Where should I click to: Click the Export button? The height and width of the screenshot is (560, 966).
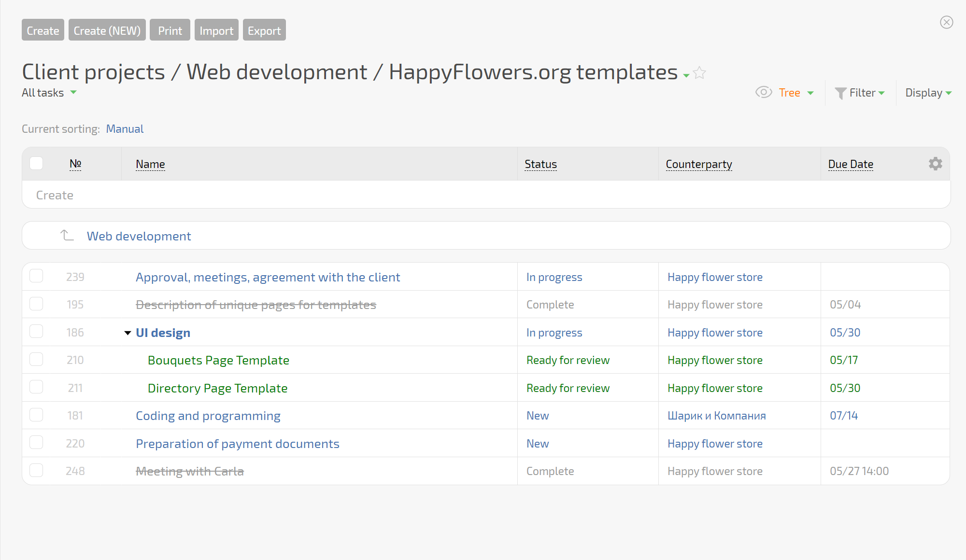[x=264, y=30]
